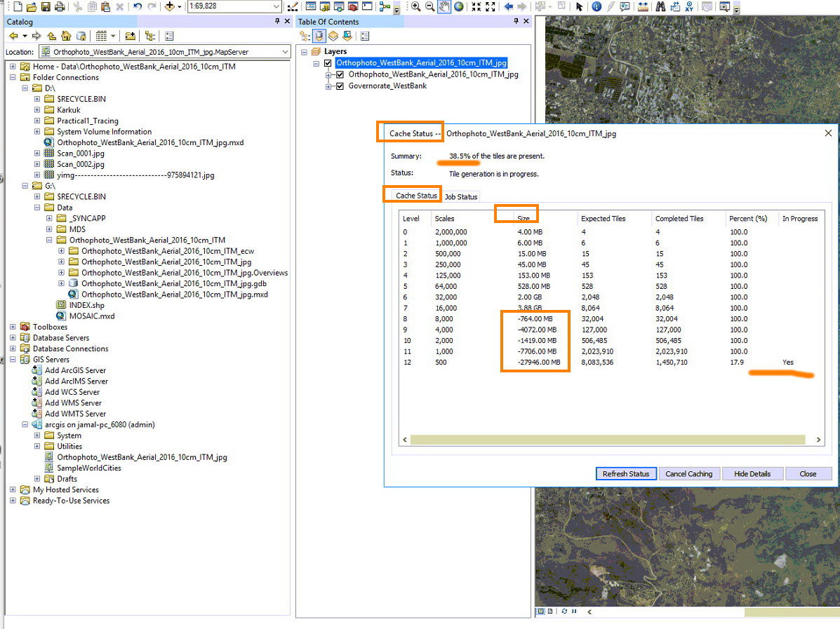The width and height of the screenshot is (840, 629).
Task: Select the Pan hand tool
Action: pyautogui.click(x=444, y=6)
